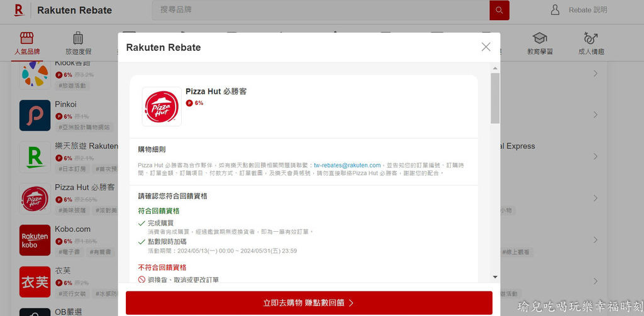Click the green checkmark beside 點數限時加碼
644x316 pixels.
tap(142, 242)
